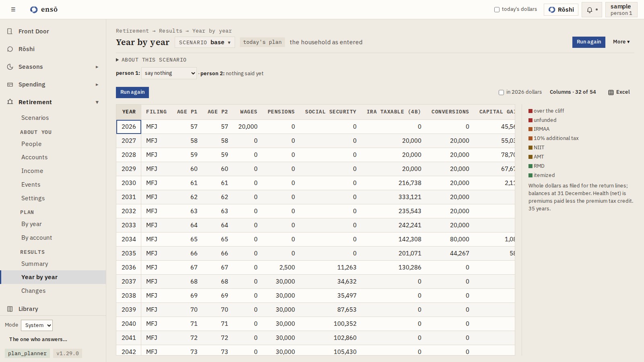Click the Spending card sidebar icon
This screenshot has width=644, height=362.
pos(10,84)
